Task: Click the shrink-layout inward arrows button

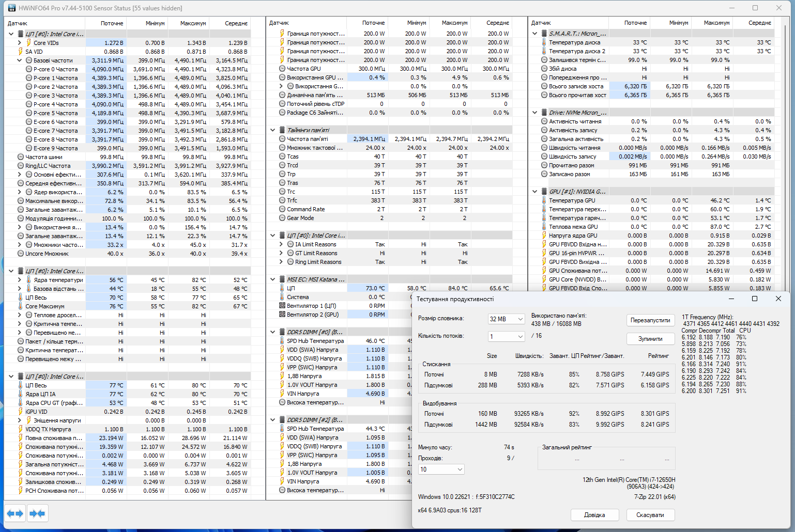Action: point(37,513)
